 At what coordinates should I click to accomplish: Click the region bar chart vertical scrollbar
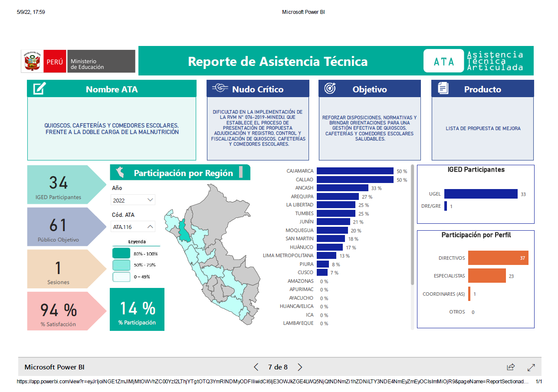412,225
